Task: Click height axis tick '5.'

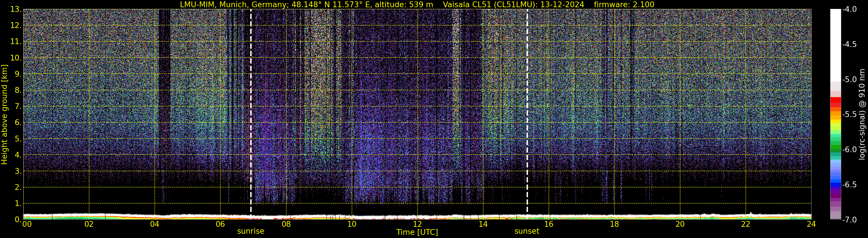Action: pyautogui.click(x=18, y=139)
